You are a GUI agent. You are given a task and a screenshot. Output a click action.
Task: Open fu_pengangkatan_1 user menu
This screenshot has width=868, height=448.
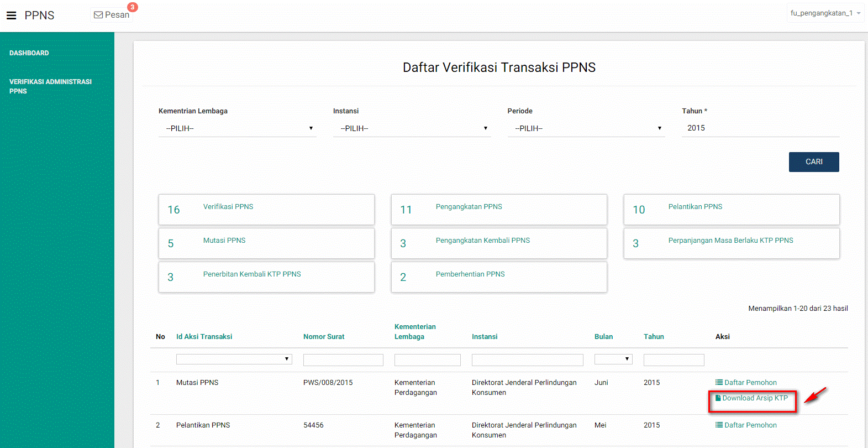[x=825, y=13]
